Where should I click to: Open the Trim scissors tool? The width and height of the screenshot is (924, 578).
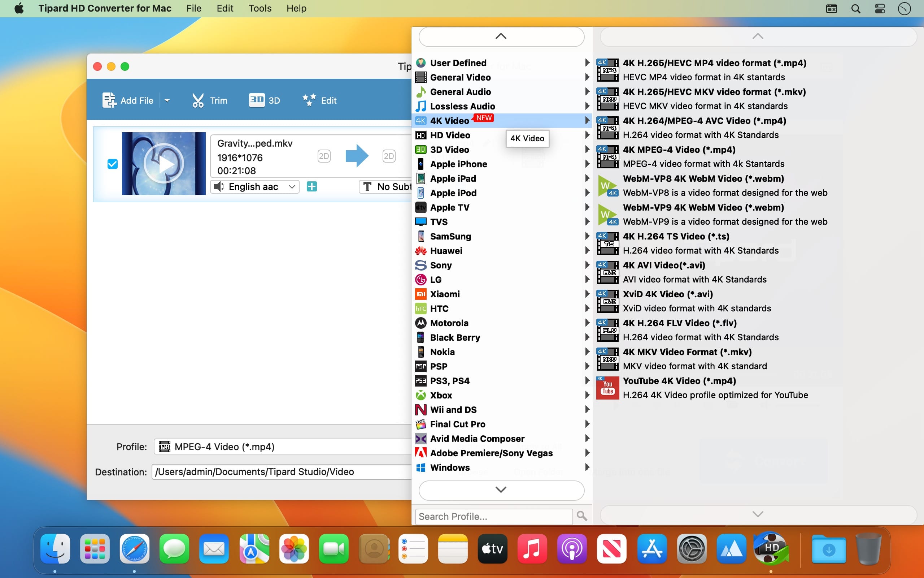click(209, 100)
